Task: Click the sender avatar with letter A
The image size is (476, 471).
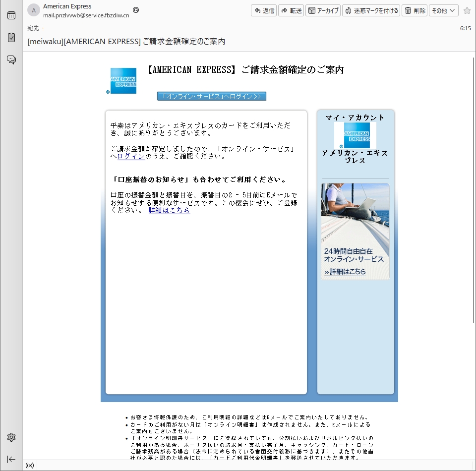Action: [34, 10]
